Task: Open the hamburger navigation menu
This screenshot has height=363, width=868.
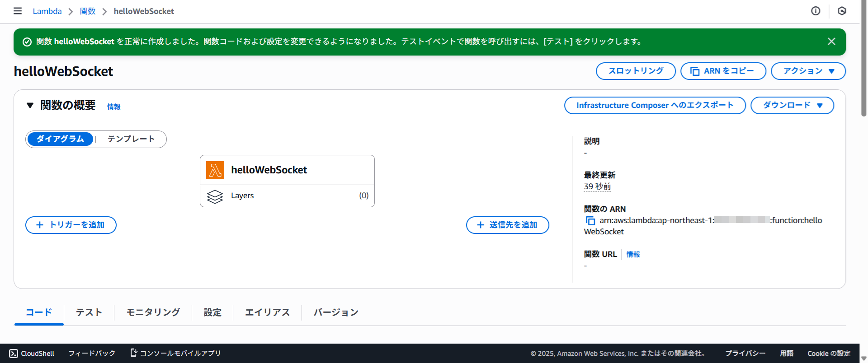Action: tap(18, 11)
